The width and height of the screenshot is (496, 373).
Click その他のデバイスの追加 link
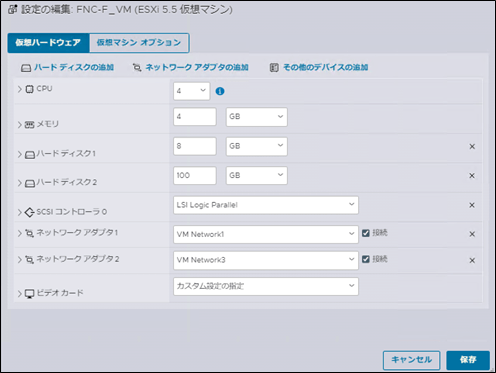(325, 68)
